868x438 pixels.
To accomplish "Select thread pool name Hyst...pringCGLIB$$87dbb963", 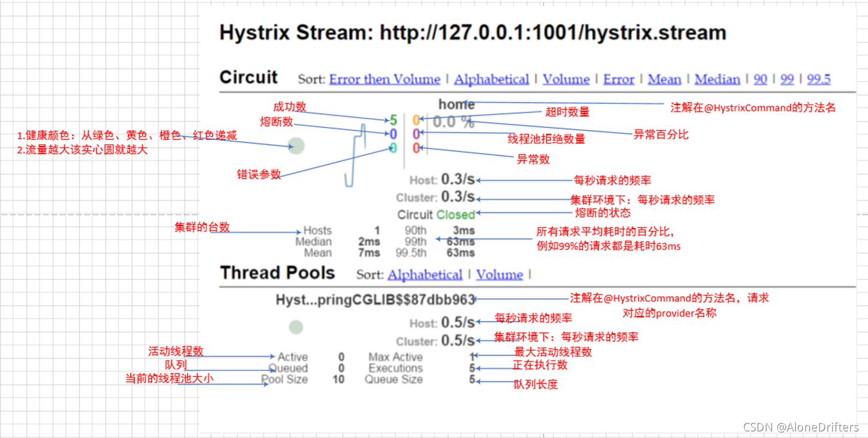I will (375, 299).
